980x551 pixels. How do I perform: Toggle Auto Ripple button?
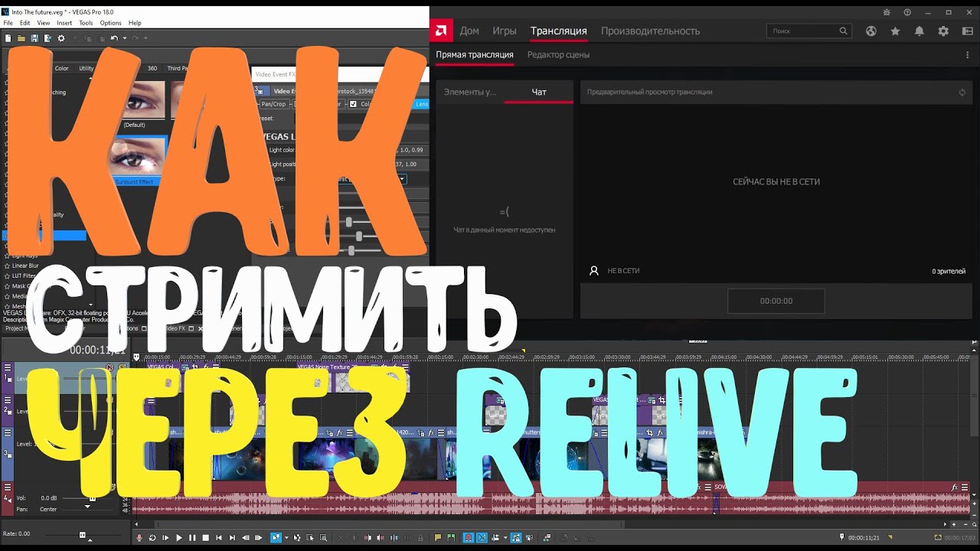(495, 538)
